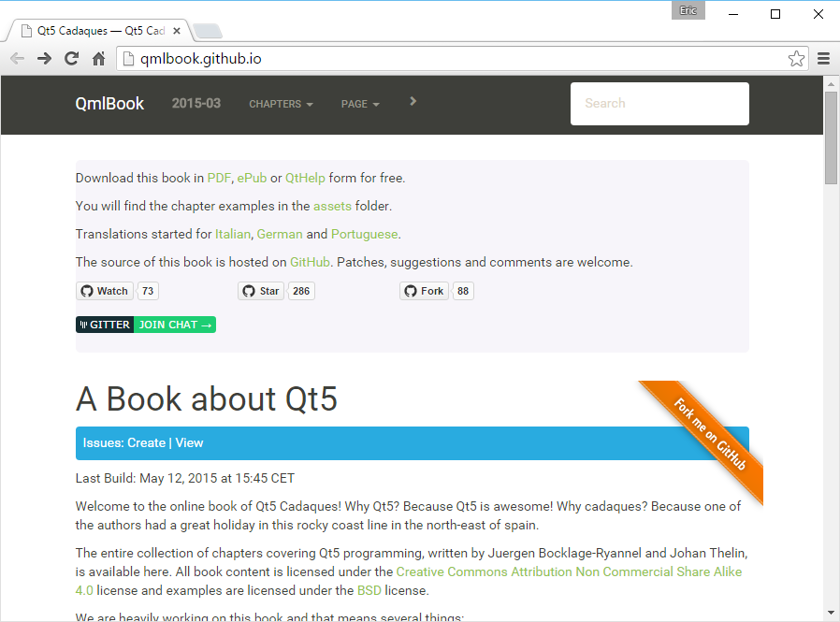840x622 pixels.
Task: Close the Qt5 Cadaques tab
Action: coord(176,31)
